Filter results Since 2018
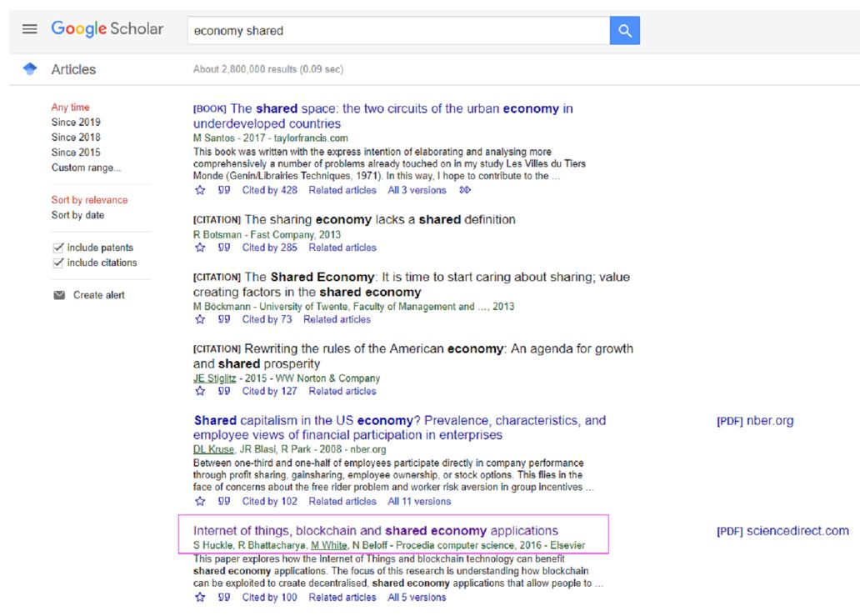 pos(76,138)
